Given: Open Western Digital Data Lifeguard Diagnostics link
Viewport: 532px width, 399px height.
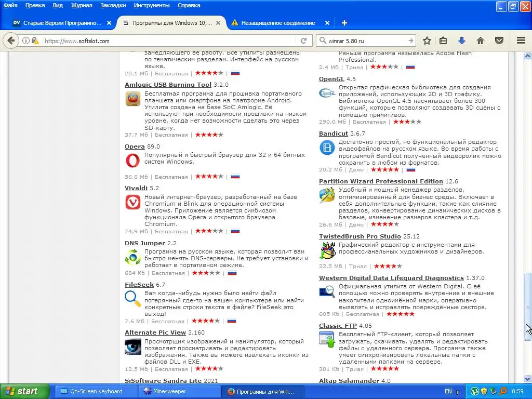Looking at the screenshot, I should [x=391, y=278].
